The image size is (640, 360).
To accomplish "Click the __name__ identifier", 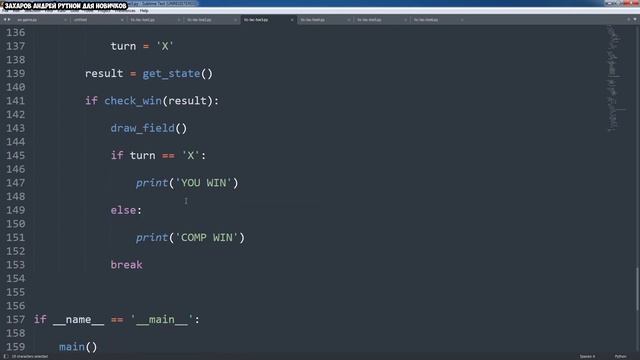I will 78,320.
